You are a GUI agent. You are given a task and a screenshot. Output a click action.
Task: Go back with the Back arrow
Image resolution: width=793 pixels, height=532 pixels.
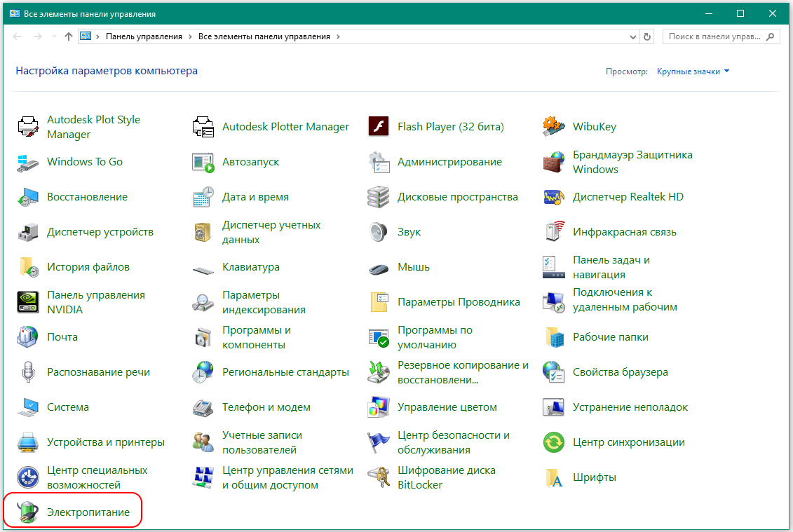pos(18,36)
